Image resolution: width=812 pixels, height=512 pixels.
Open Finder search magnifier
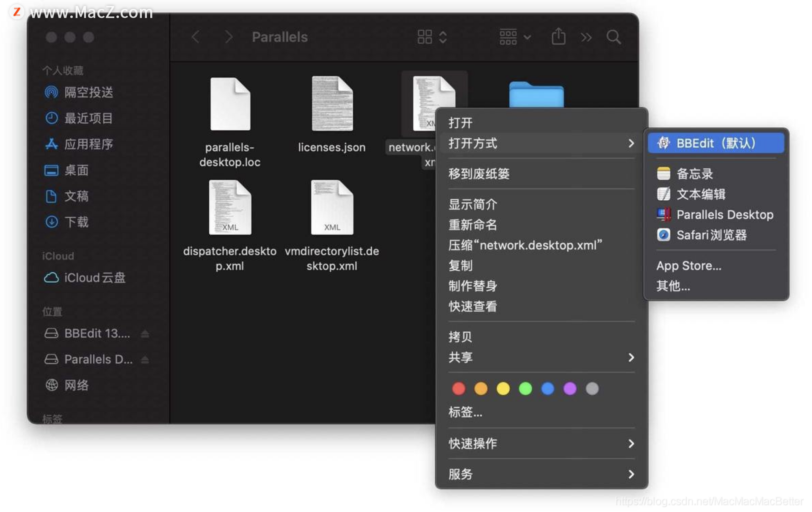pos(613,37)
